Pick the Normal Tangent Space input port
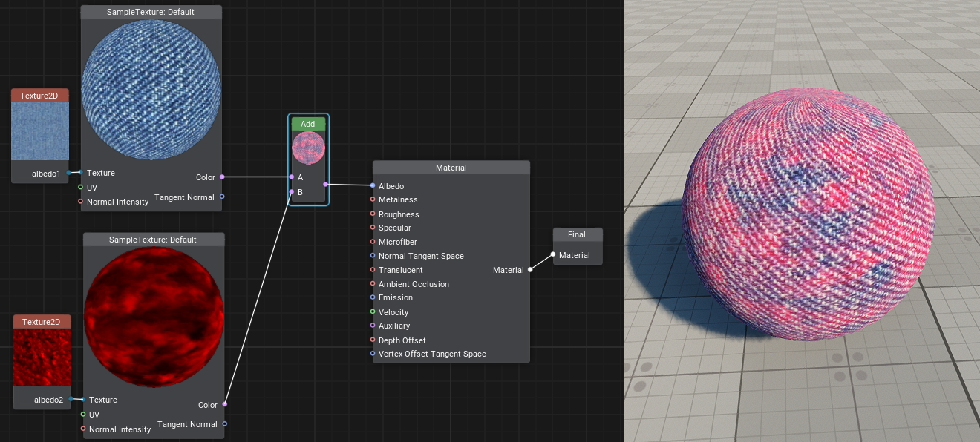This screenshot has width=980, height=442. pyautogui.click(x=373, y=256)
